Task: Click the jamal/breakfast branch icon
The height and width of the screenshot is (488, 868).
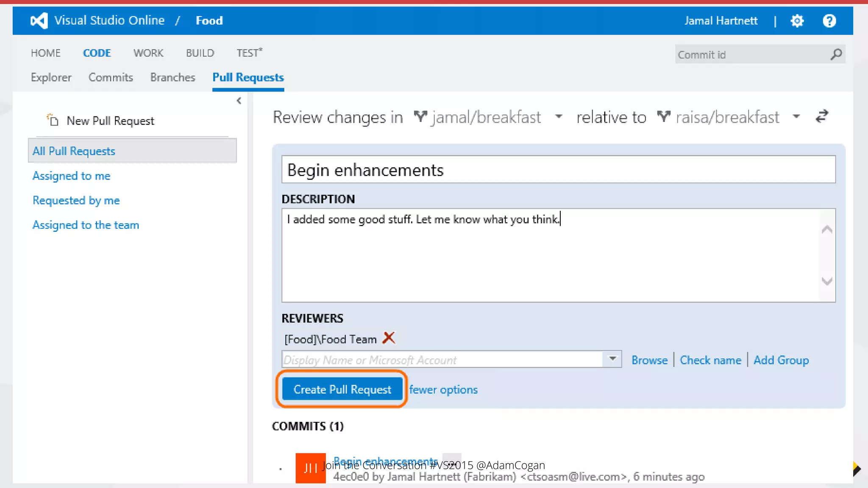Action: tap(420, 116)
